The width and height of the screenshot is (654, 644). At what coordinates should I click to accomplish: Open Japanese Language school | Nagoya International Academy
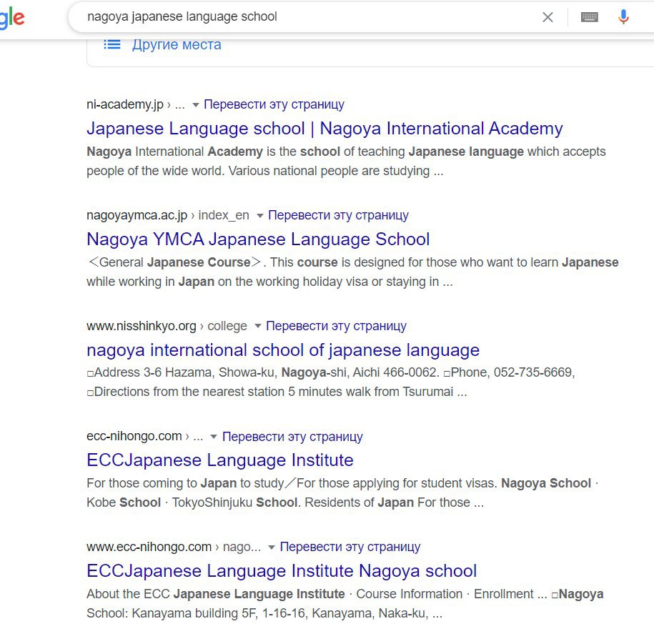[324, 129]
